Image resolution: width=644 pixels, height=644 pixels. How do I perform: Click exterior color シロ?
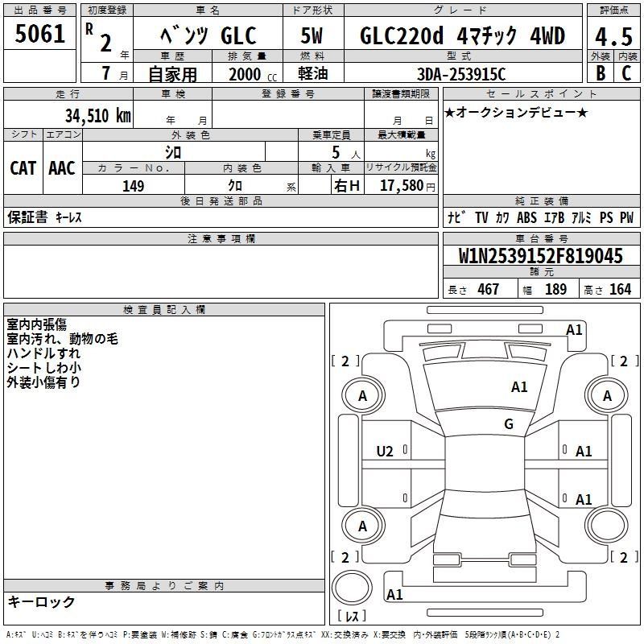(173, 152)
